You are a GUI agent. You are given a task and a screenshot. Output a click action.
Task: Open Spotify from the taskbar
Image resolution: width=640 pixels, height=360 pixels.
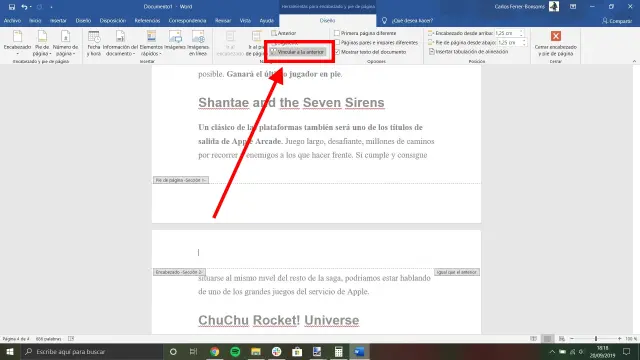(235, 351)
